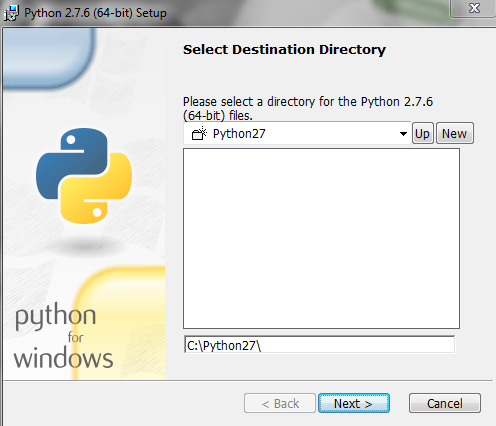Click the yellow snake of the Python logo
Image resolution: width=496 pixels, height=426 pixels.
point(96,188)
